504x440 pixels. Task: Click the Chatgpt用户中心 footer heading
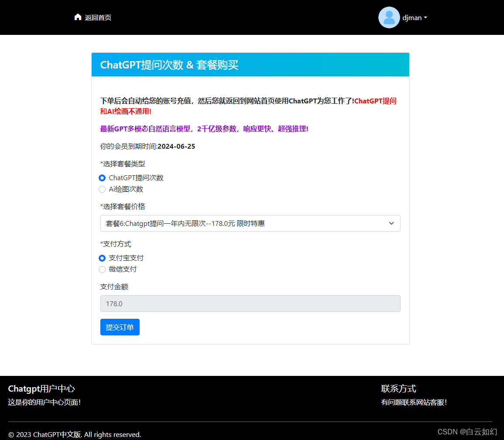tap(41, 389)
